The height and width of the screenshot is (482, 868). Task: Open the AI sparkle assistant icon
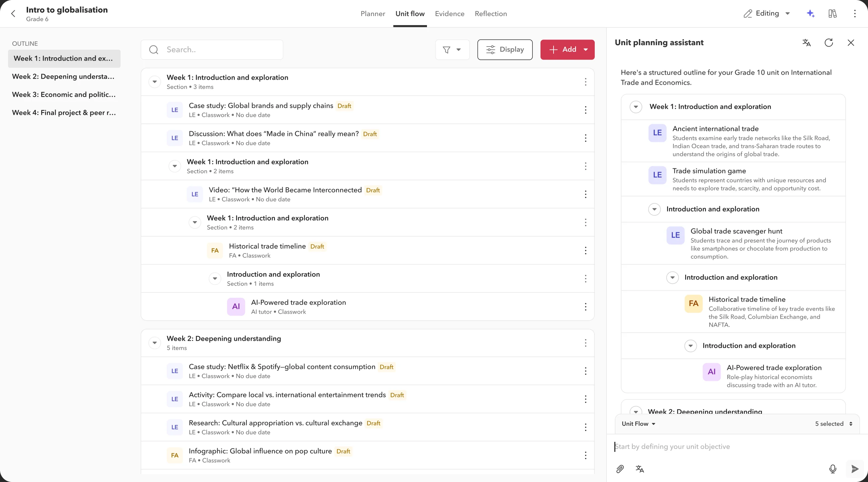pos(811,13)
